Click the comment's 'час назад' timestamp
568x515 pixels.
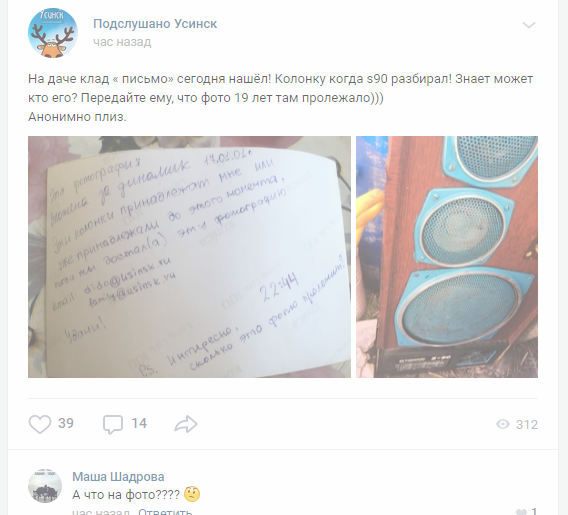tap(101, 511)
